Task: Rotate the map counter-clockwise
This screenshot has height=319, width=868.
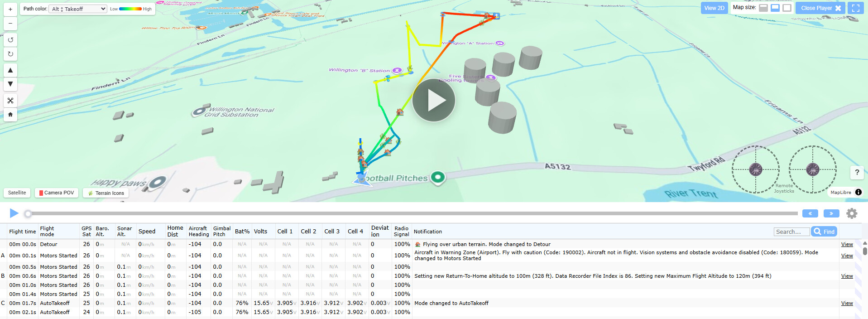Action: pyautogui.click(x=10, y=40)
